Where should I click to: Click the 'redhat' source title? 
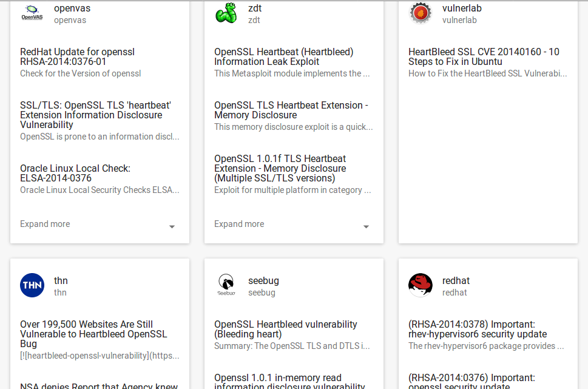pyautogui.click(x=456, y=280)
